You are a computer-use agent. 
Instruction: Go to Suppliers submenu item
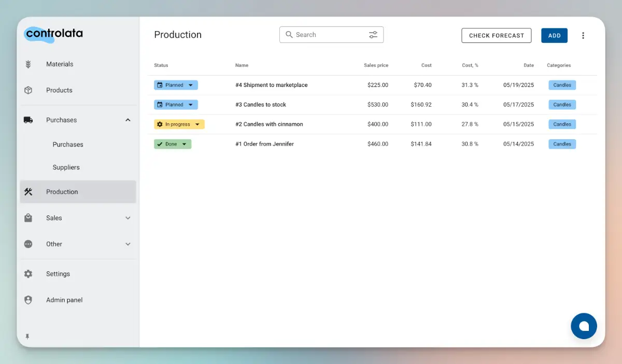click(x=66, y=167)
